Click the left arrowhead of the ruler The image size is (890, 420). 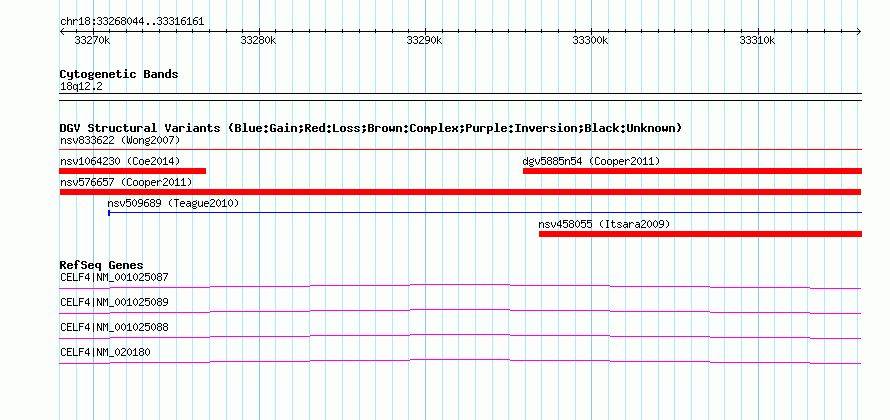(62, 32)
